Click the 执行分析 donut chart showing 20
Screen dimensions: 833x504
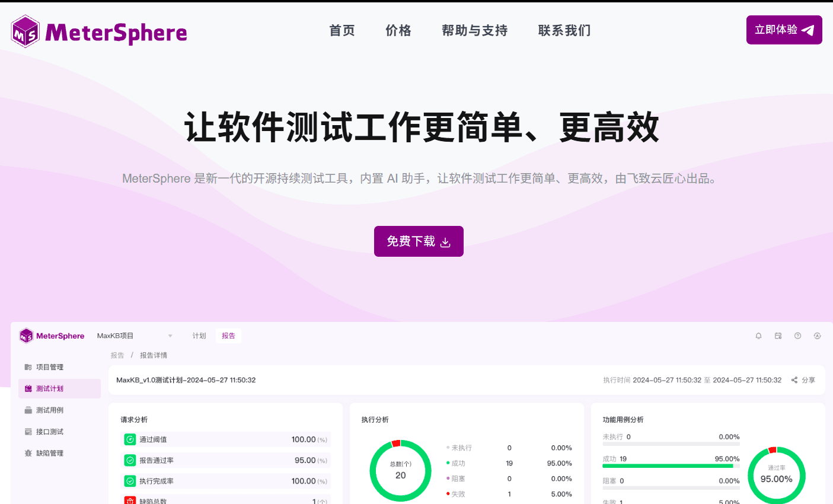point(401,471)
